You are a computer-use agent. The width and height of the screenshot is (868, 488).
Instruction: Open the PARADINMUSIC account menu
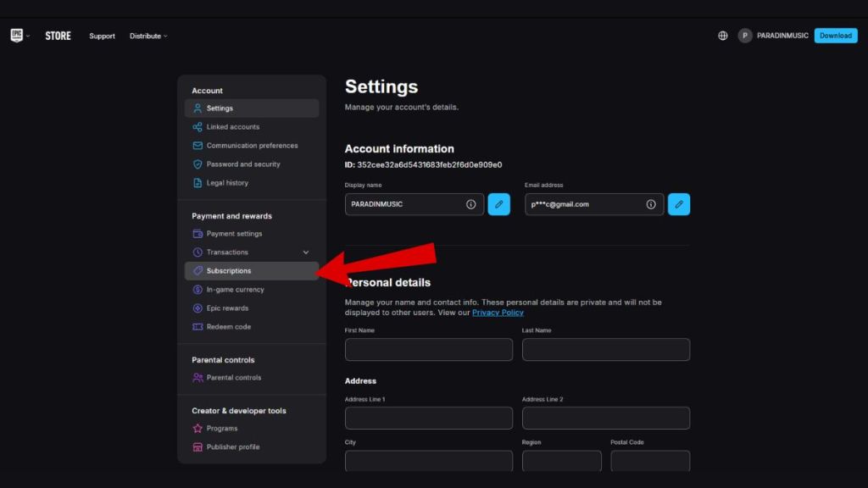782,36
